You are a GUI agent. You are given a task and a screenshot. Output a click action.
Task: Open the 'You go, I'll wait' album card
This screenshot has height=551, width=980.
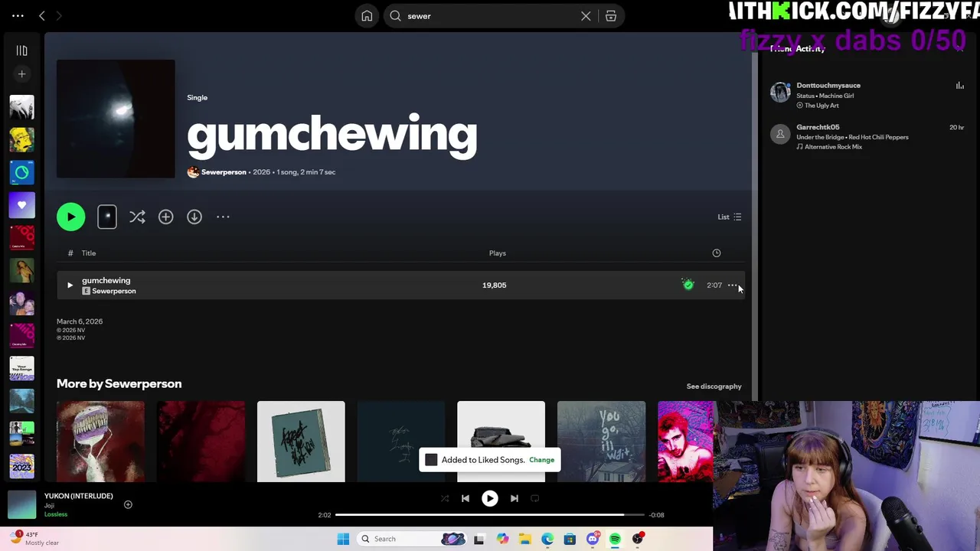coord(601,442)
